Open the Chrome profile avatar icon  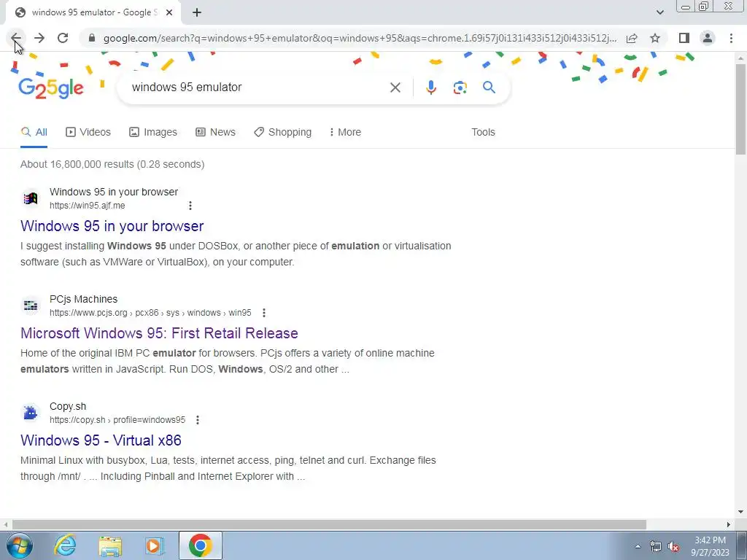[x=708, y=38]
